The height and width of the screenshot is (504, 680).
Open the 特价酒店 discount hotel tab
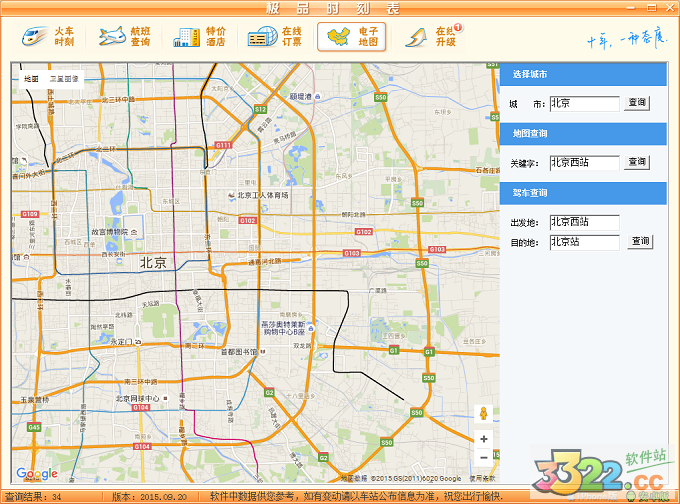click(200, 37)
